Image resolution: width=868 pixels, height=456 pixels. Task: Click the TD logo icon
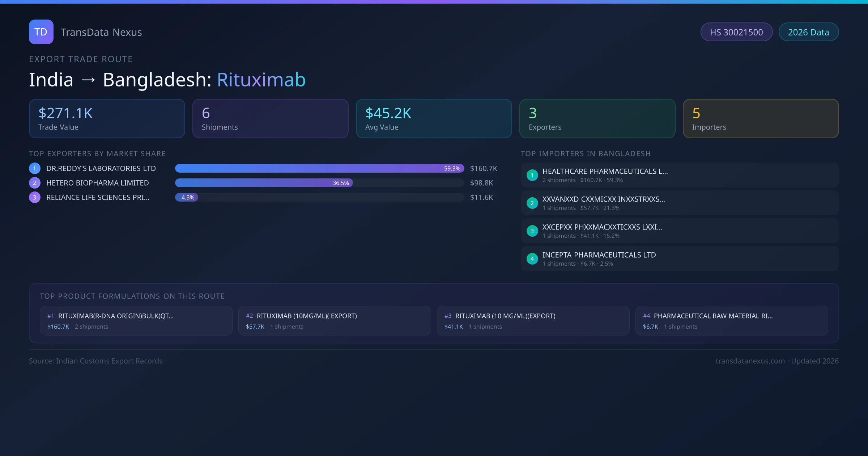[x=41, y=32]
